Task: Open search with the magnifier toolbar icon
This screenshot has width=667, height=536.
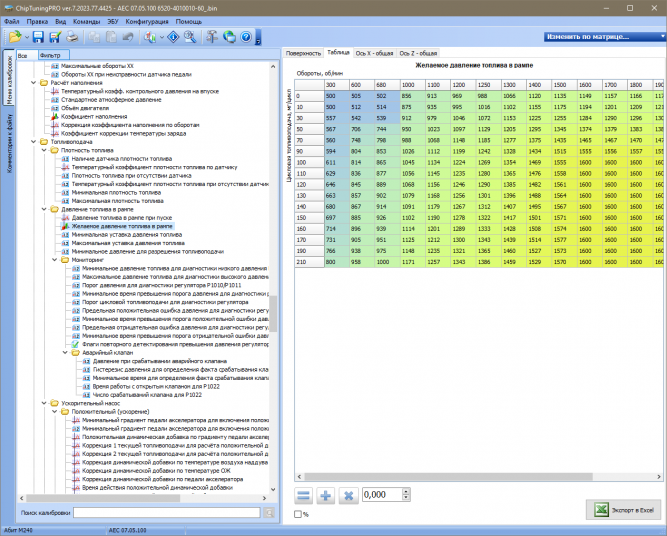Action: pyautogui.click(x=190, y=37)
